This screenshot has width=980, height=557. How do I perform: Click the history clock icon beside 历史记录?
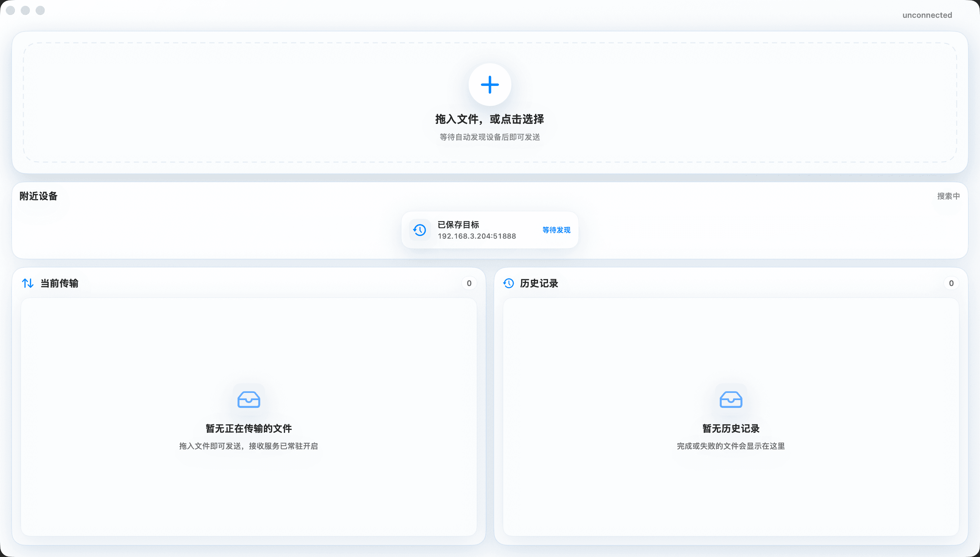pos(508,283)
